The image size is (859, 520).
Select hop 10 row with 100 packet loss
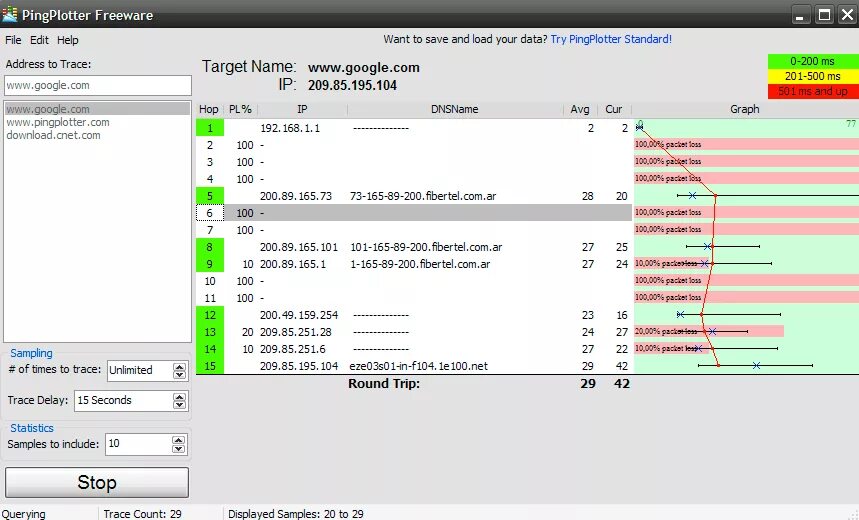[414, 281]
